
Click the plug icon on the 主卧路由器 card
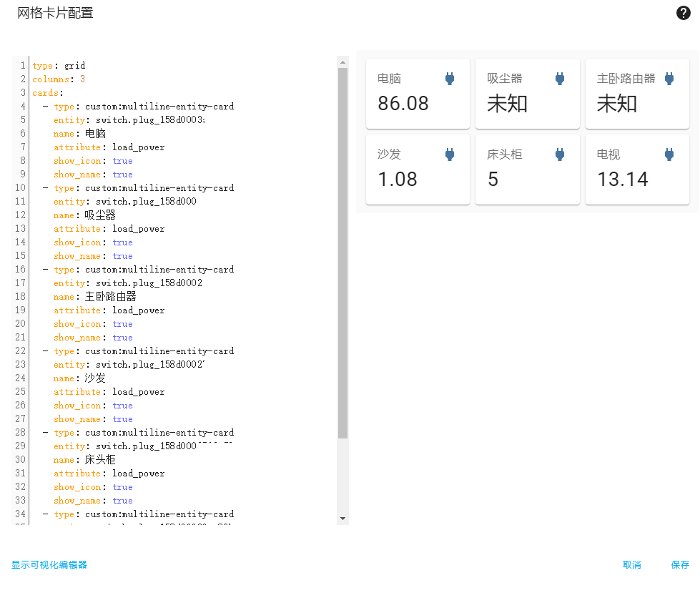tap(669, 79)
